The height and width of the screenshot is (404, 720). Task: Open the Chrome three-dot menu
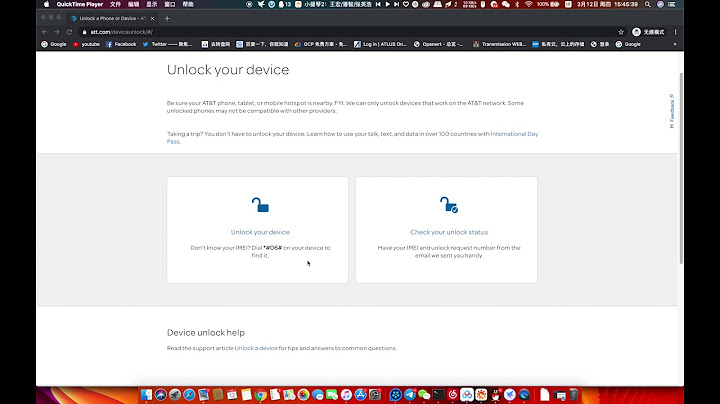675,32
